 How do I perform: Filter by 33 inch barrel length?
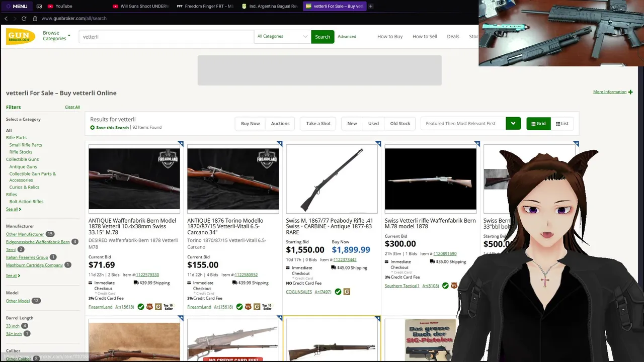point(13,326)
